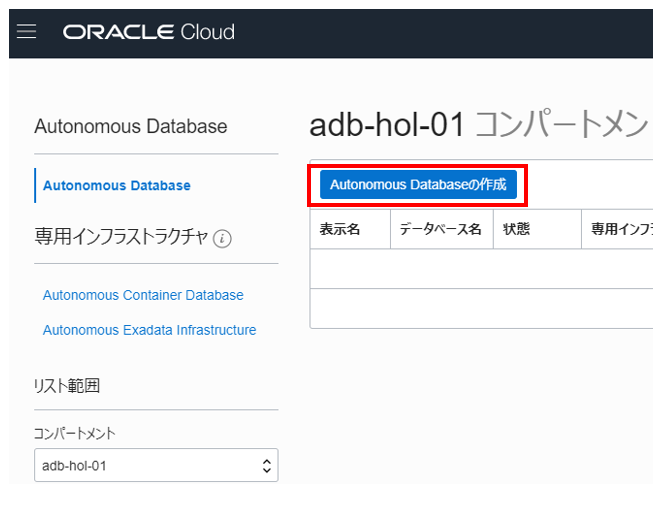The height and width of the screenshot is (513, 653).
Task: Click the 状態 column header
Action: point(517,229)
